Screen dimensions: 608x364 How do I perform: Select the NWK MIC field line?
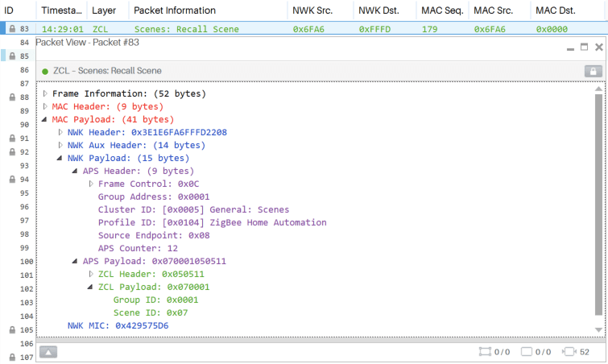(x=118, y=325)
